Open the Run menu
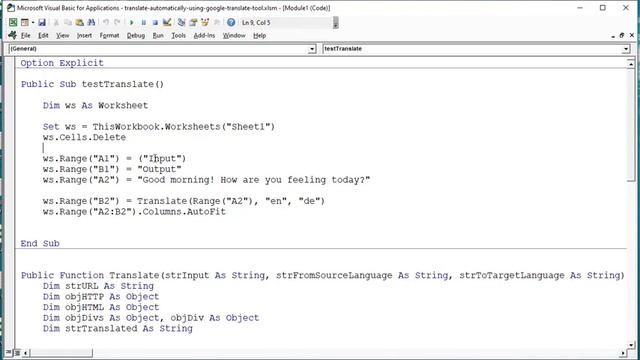This screenshot has width=640, height=360. pos(158,36)
